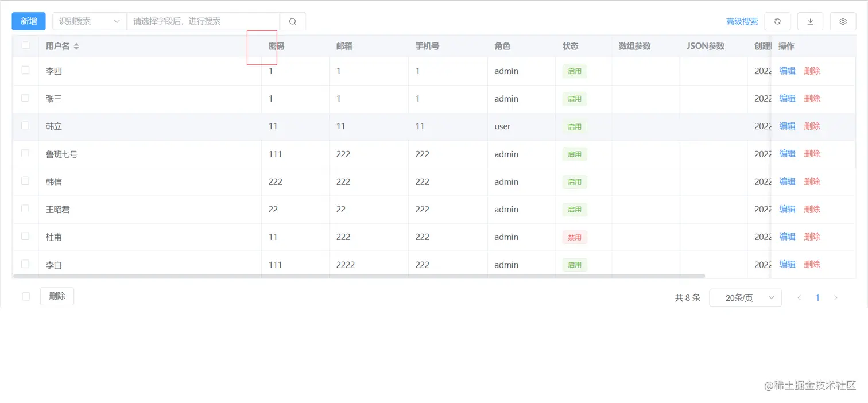The image size is (868, 403).
Task: Click the 2222 email cell for 李白
Action: [x=346, y=265]
